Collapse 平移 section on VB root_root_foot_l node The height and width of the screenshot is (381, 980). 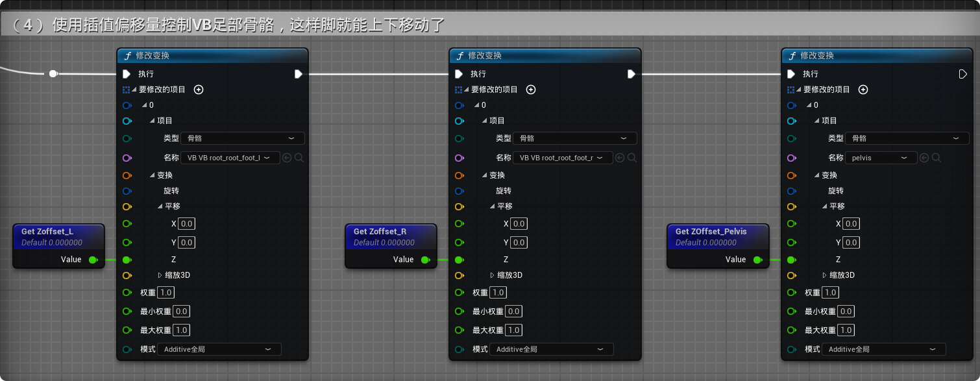(160, 206)
